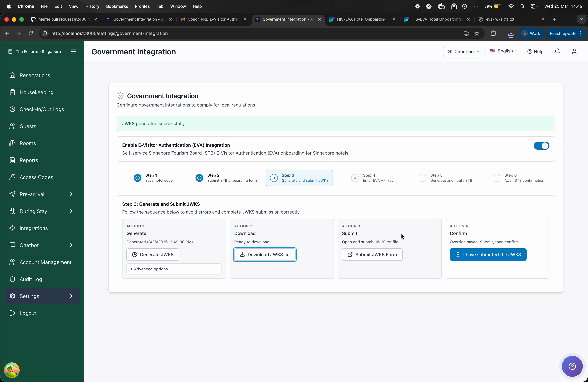Viewport: 588px width, 382px height.
Task: Open the Bookmarks menu in menu bar
Action: click(x=117, y=6)
